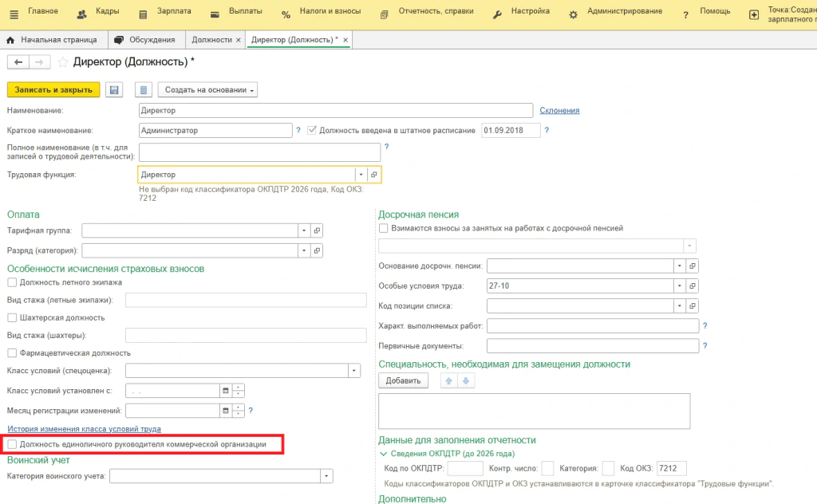
Task: Expand Основание досрочн. пенсии dropdown
Action: 680,266
